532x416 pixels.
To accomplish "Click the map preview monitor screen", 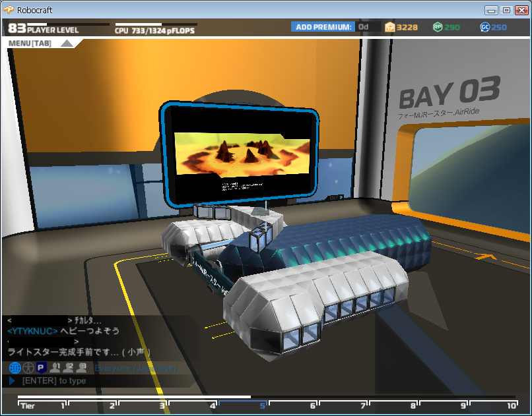I will point(242,154).
